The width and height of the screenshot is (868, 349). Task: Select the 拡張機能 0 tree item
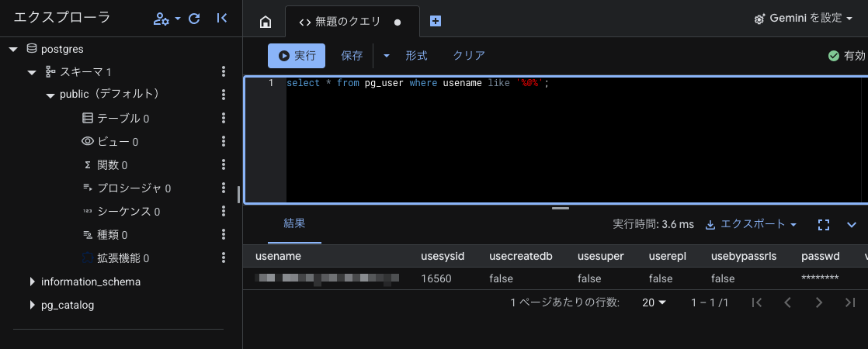pos(115,258)
